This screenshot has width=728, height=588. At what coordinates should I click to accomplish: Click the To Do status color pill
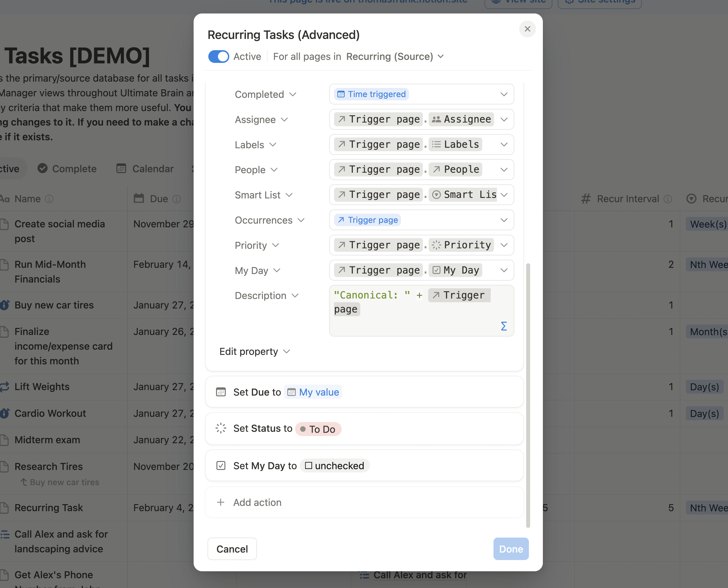318,429
